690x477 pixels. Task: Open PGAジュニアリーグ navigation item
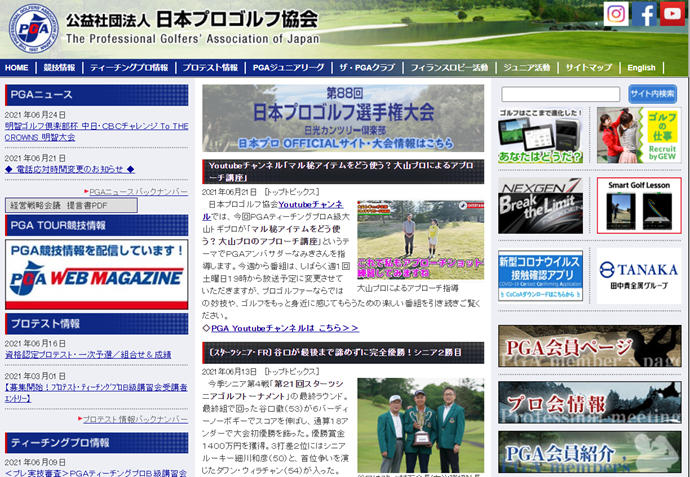(x=289, y=68)
